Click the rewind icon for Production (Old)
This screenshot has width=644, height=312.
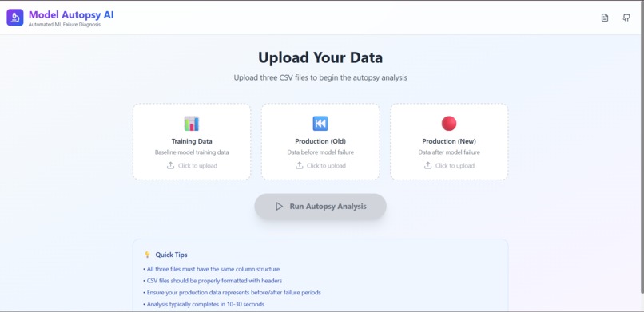click(320, 124)
